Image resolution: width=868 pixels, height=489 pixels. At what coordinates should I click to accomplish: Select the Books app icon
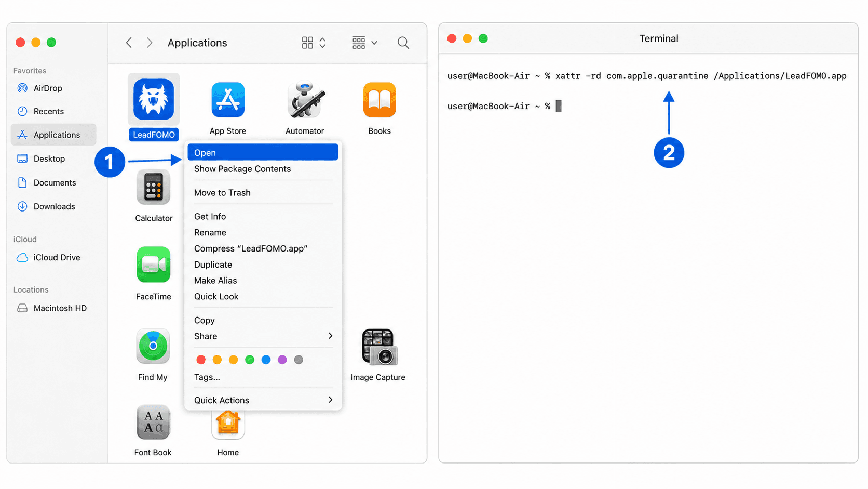[x=379, y=100]
